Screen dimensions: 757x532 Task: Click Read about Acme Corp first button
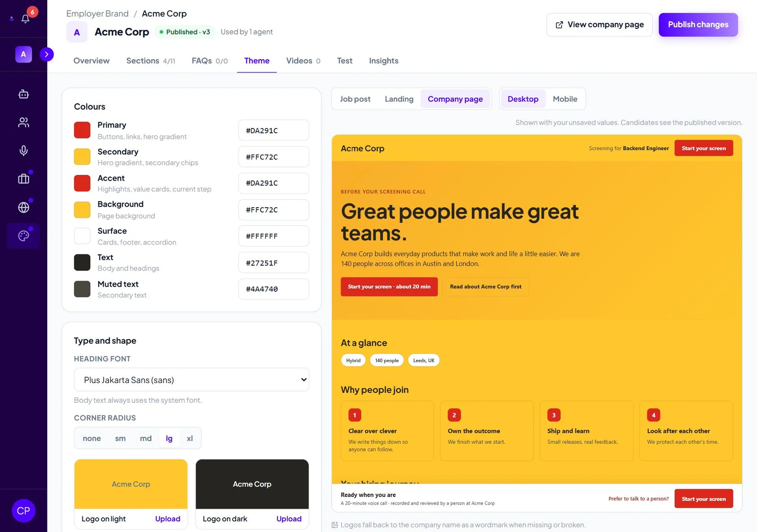coord(485,287)
